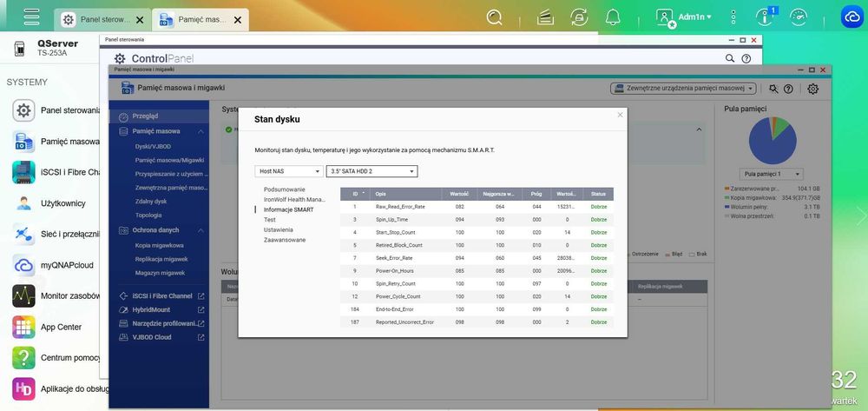Screen dimensions: 868x411
Task: Open Kopia migawkowa sidebar item
Action: pyautogui.click(x=160, y=245)
